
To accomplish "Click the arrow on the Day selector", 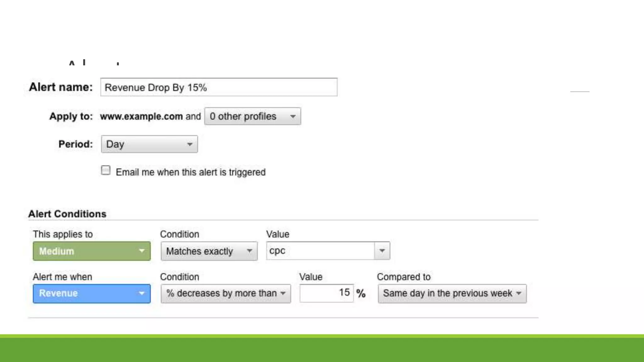I will tap(190, 144).
